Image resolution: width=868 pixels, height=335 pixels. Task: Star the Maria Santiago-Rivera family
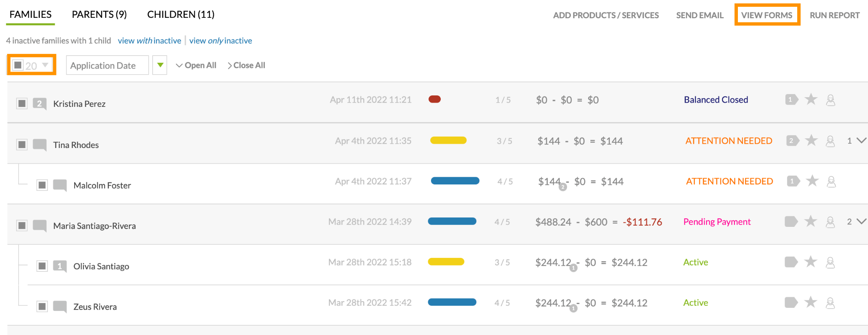(x=811, y=221)
